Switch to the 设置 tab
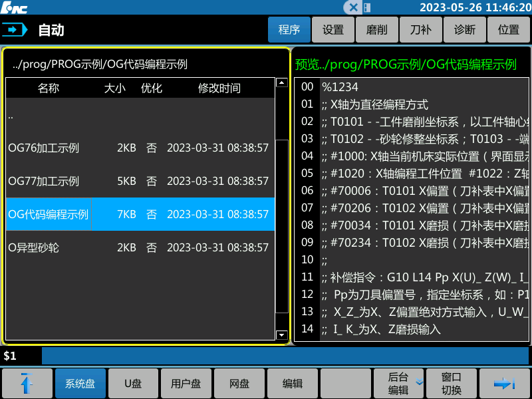 [x=332, y=30]
